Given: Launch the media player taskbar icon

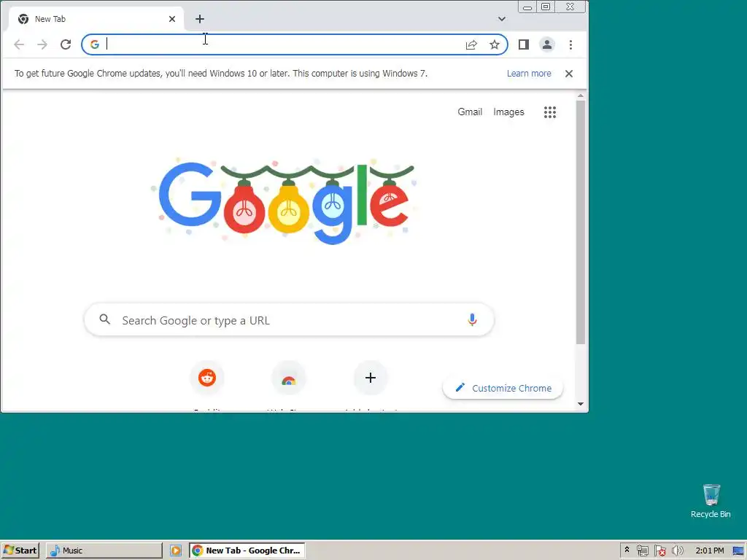Looking at the screenshot, I should 176,551.
